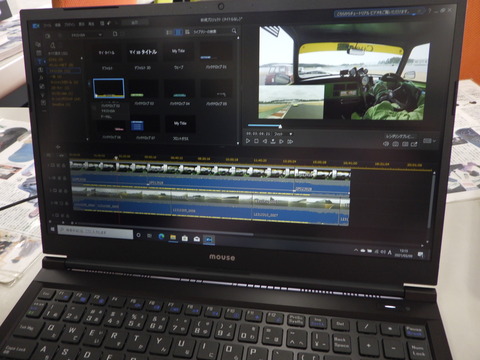Screen dimensions: 480x360
Task: Step to the previous frame in preview
Action: [265, 141]
